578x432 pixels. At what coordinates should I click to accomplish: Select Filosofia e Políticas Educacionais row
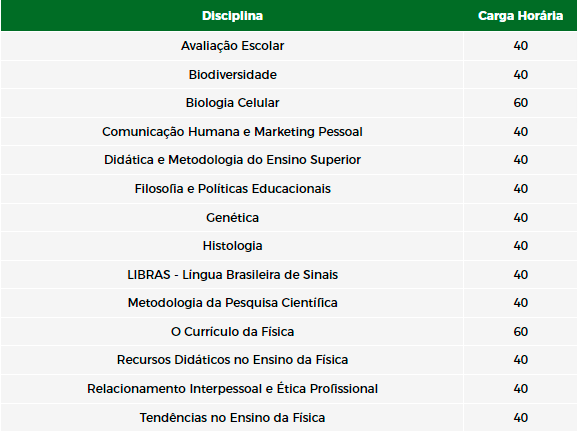click(289, 189)
